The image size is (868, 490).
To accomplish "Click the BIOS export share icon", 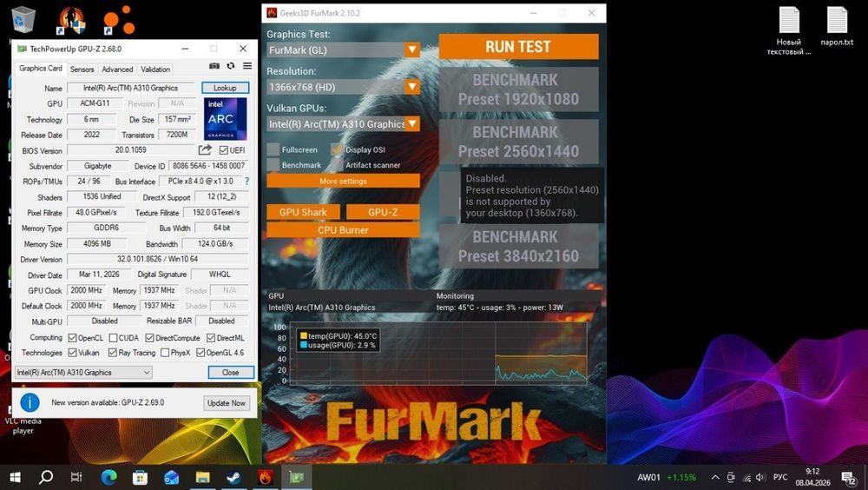I will pos(205,149).
